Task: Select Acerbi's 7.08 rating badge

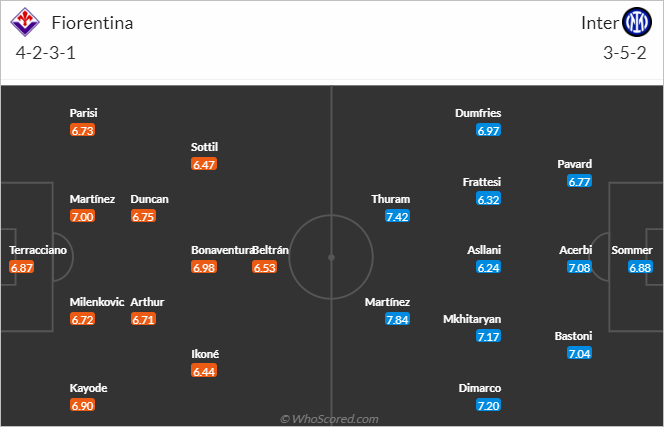Action: (579, 268)
